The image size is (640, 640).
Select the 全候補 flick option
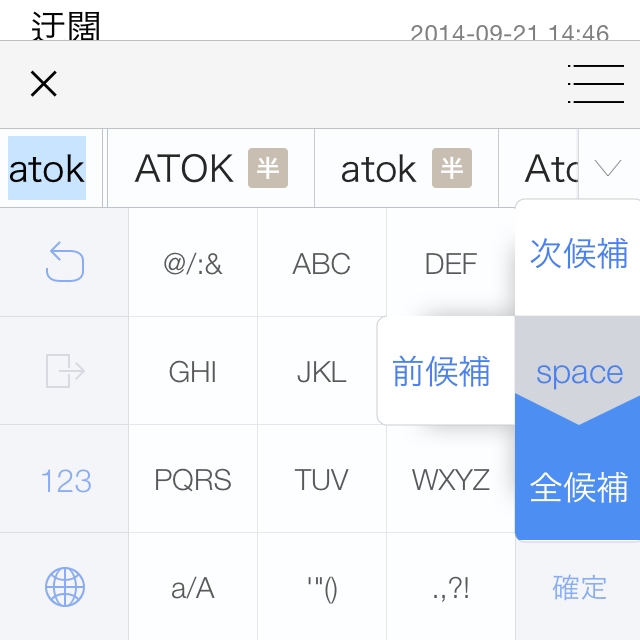tap(578, 487)
